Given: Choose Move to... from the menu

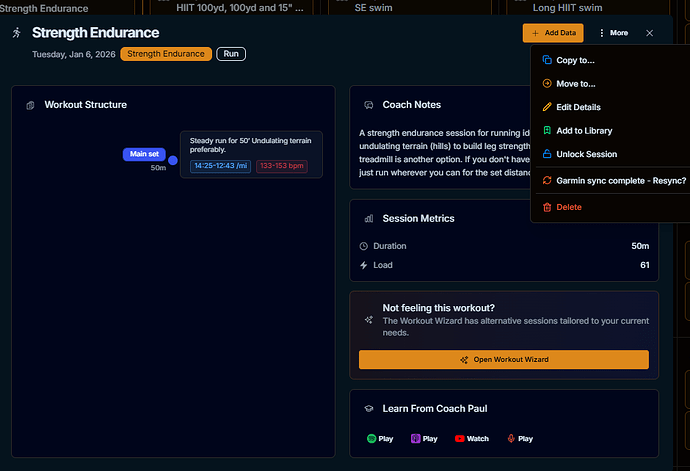Looking at the screenshot, I should coord(575,84).
